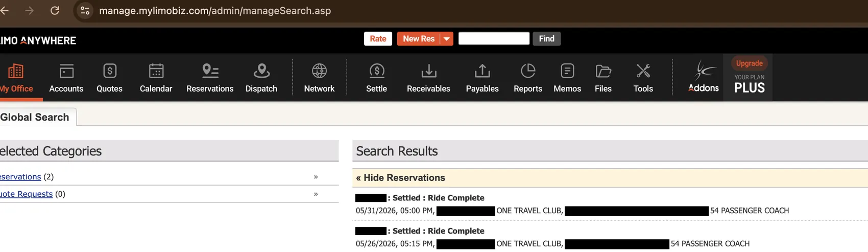
Task: Expand the Reservations category chevron
Action: (x=316, y=176)
